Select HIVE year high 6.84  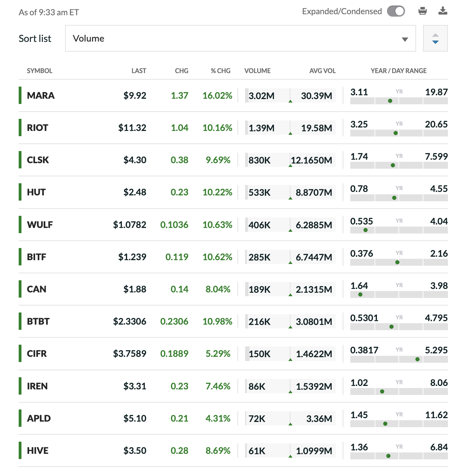439,447
